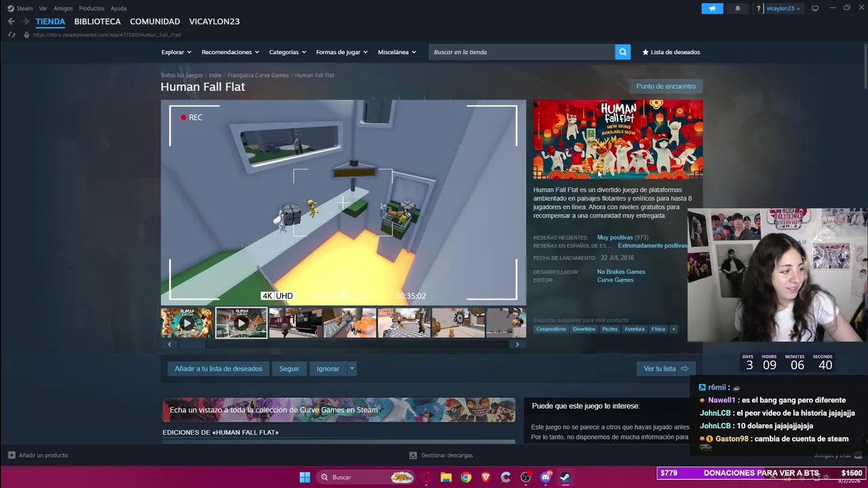Screen dimensions: 868x488
Task: Click the Ignorar button
Action: click(328, 369)
